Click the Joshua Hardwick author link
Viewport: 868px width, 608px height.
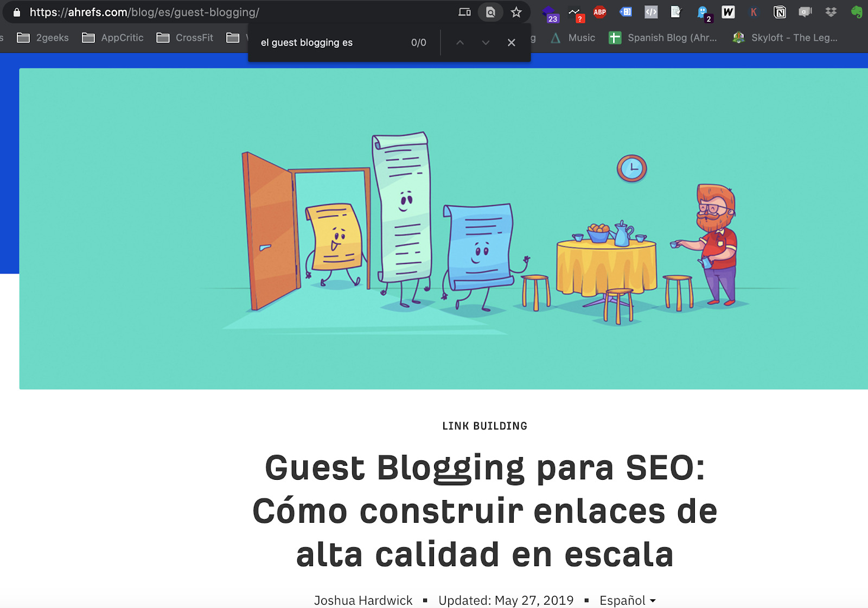tap(363, 600)
